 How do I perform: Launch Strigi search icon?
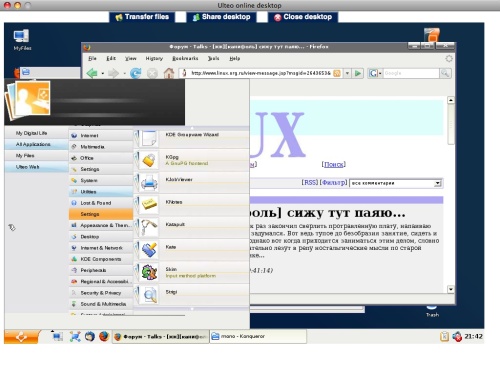(149, 295)
